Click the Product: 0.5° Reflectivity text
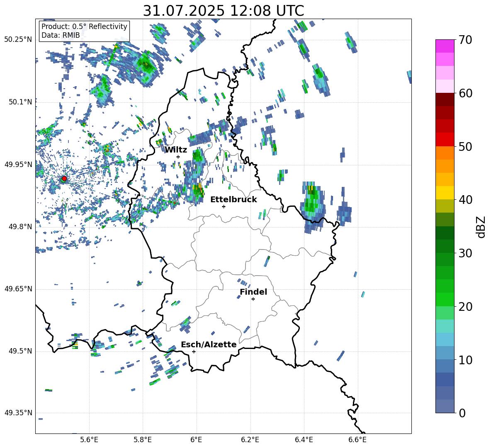491x448 pixels. coord(84,26)
